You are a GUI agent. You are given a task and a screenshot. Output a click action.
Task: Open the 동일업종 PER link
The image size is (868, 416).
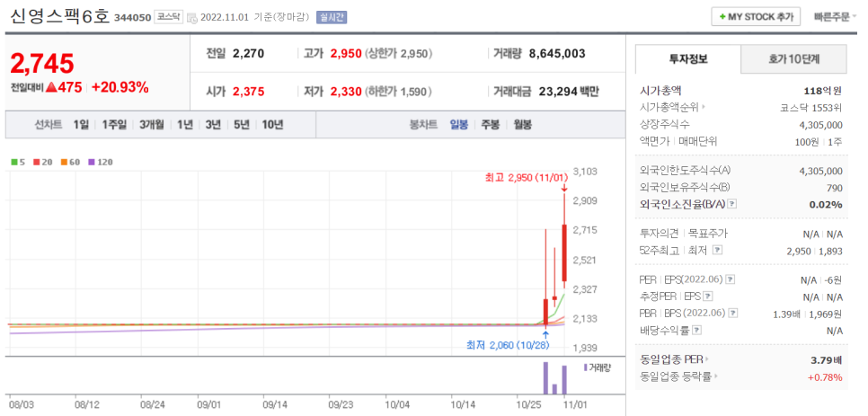[675, 359]
